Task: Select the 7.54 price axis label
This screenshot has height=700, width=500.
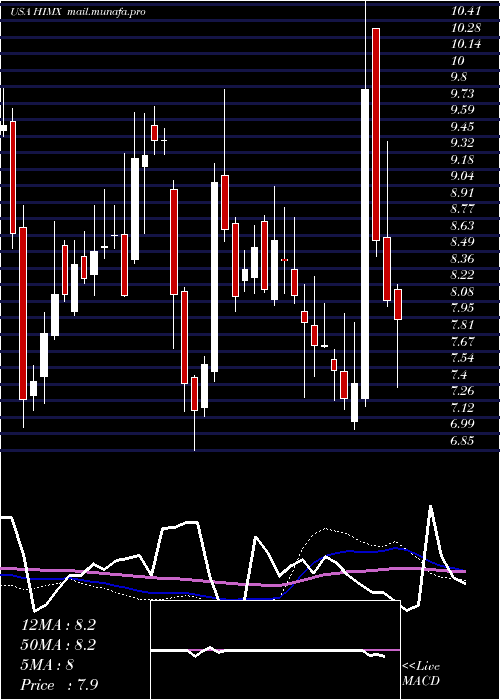Action: (463, 358)
